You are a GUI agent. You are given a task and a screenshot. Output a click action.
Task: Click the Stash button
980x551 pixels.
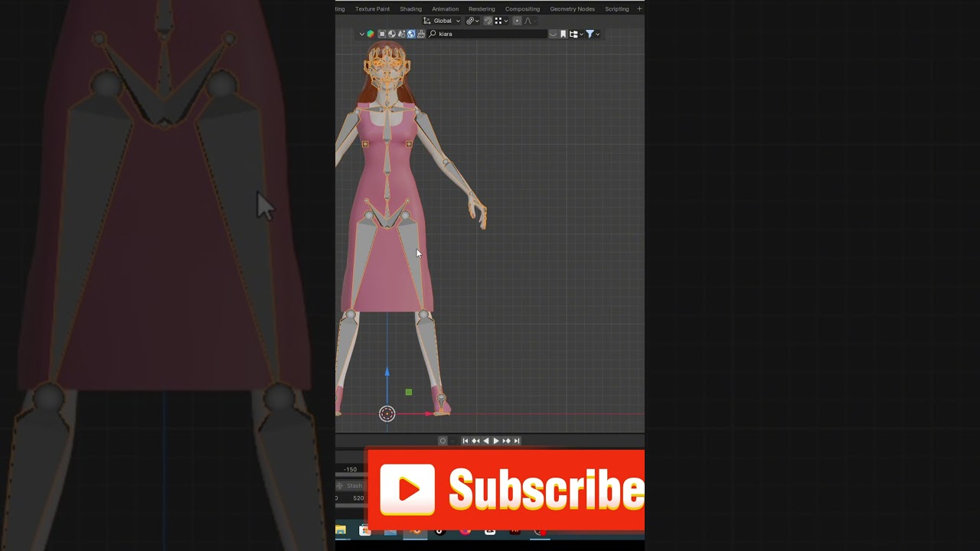pos(351,485)
